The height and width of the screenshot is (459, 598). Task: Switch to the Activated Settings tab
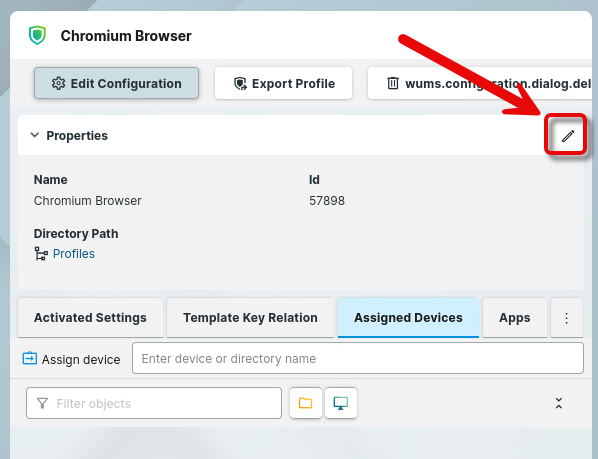[90, 318]
